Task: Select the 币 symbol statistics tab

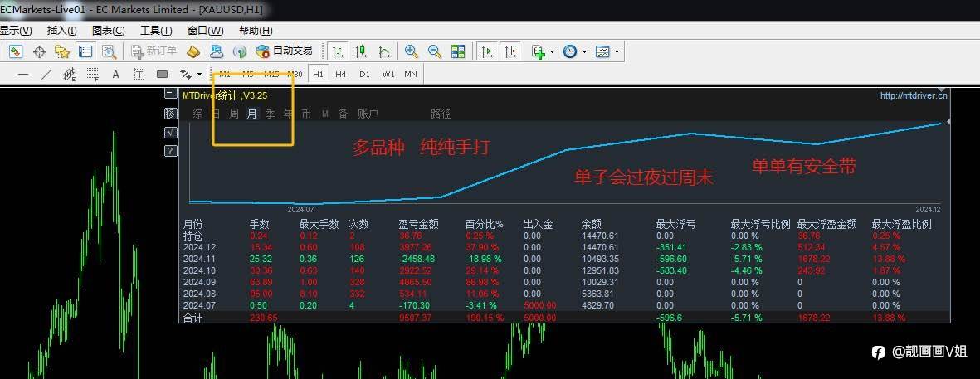Action: 306,114
